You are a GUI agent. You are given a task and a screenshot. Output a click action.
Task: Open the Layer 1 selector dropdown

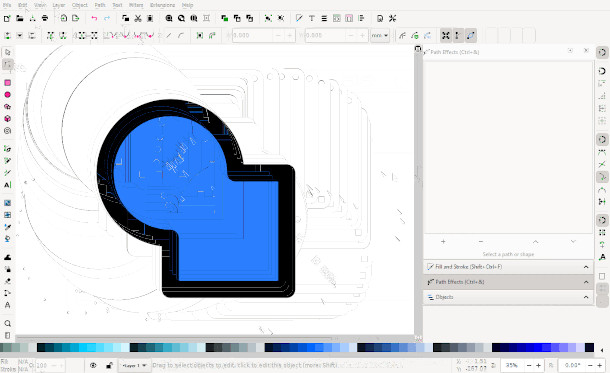[134, 366]
